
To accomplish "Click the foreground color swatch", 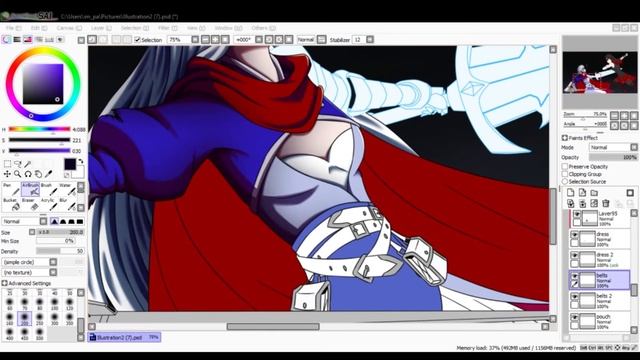I will coord(69,164).
